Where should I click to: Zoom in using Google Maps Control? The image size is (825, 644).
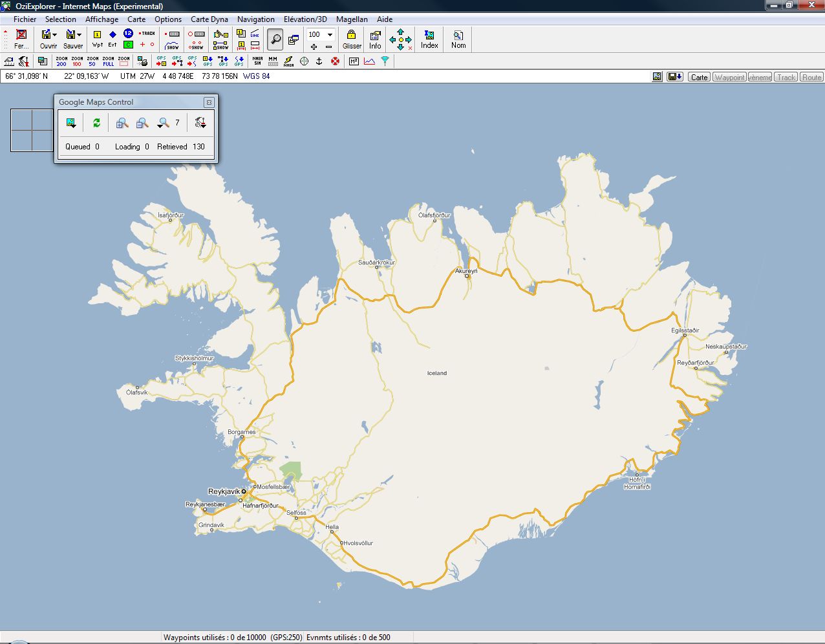[122, 123]
